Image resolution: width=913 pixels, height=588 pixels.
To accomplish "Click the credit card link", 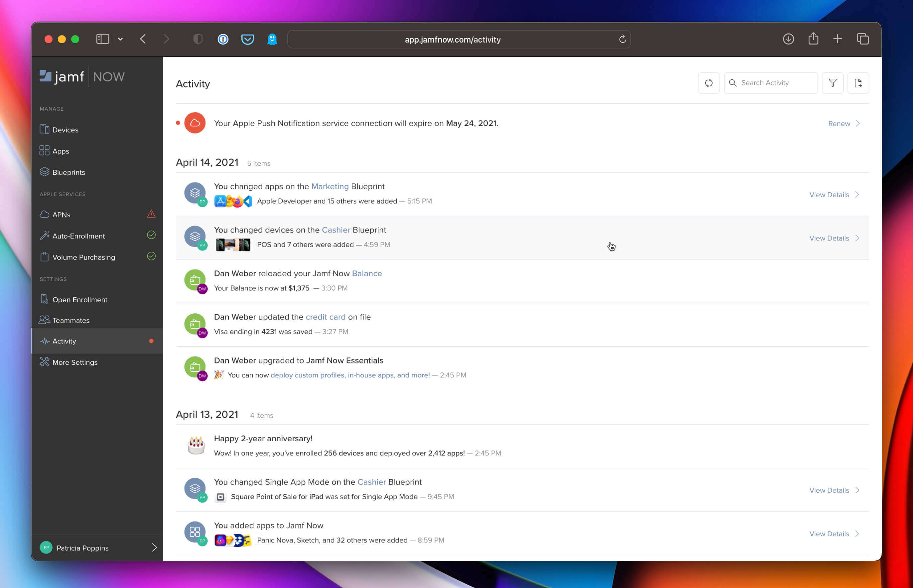I will [x=326, y=317].
